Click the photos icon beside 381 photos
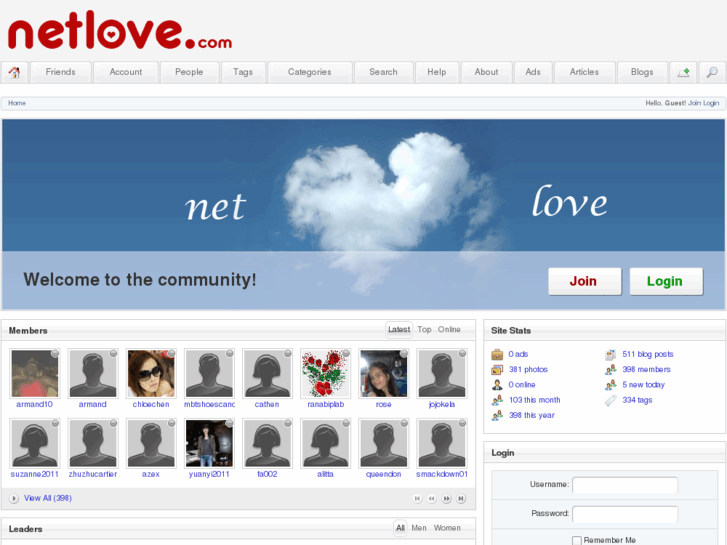Viewport: 727px width, 545px height. tap(497, 370)
